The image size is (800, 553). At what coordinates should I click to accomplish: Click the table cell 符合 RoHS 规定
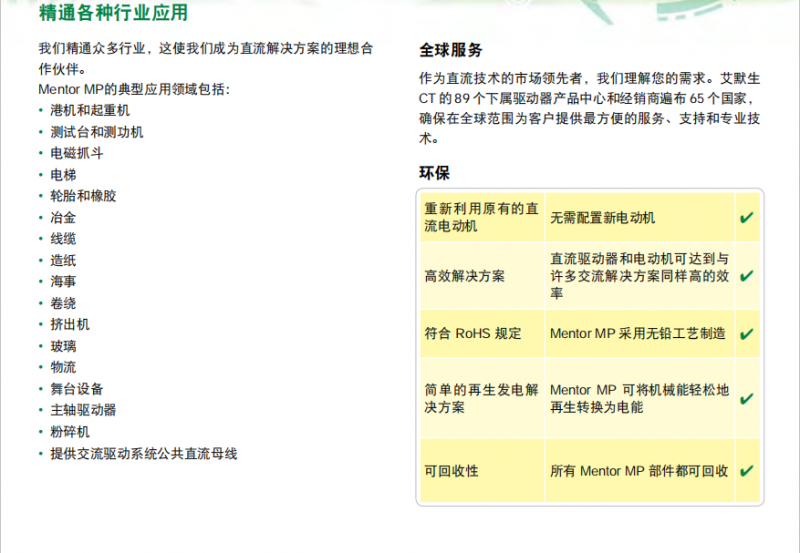click(482, 334)
